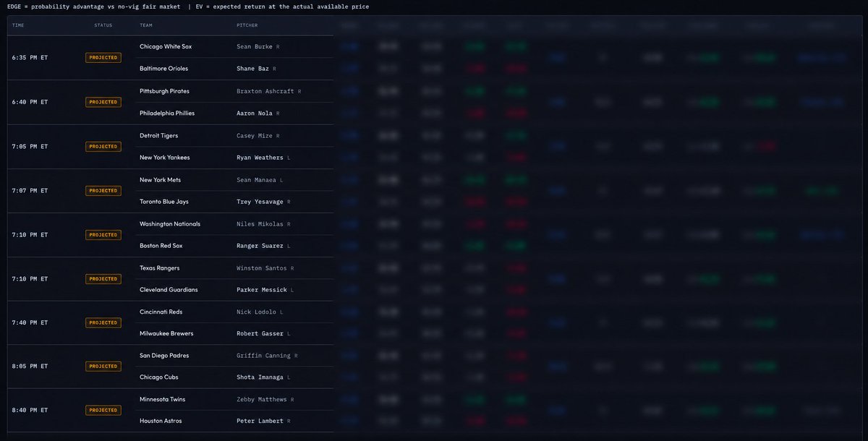Select pitcher Sean Burke
Viewport: 868px width, 441px height.
(255, 46)
